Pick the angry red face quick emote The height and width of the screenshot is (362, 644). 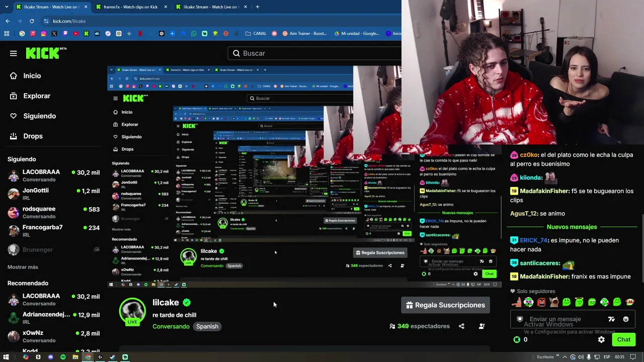(541, 302)
